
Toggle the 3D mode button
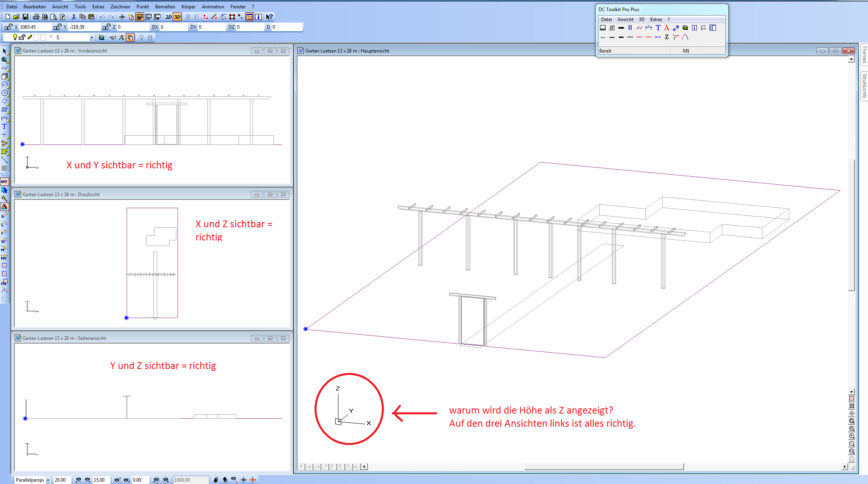point(177,17)
